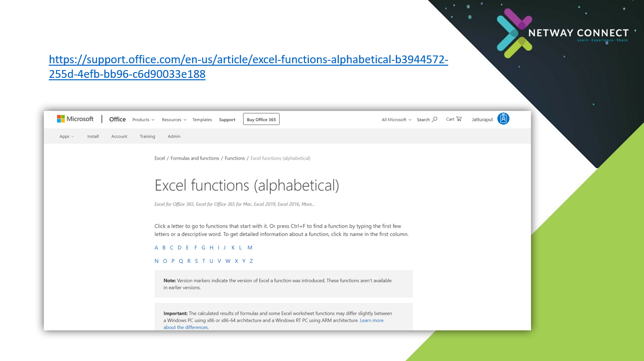Select the Support menu item
Image resolution: width=644 pixels, height=361 pixels.
[227, 120]
